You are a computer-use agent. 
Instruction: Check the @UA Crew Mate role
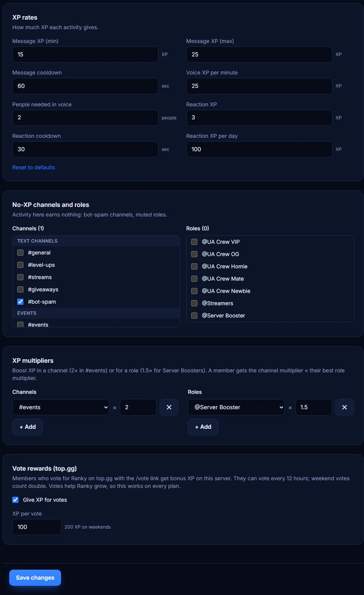[x=194, y=279]
